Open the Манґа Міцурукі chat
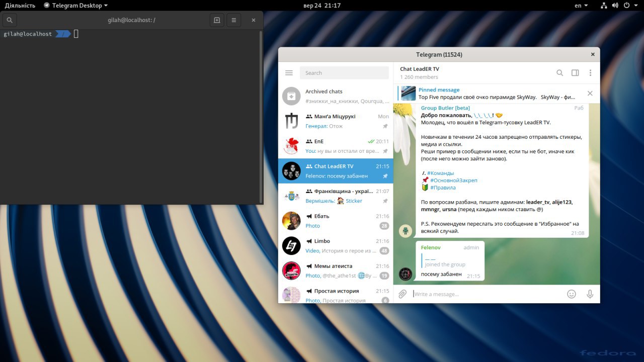The height and width of the screenshot is (362, 644). pyautogui.click(x=336, y=121)
